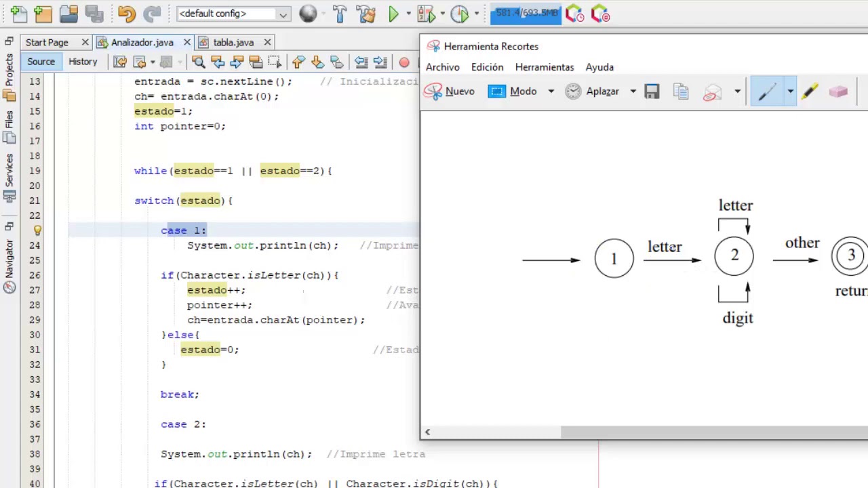Click the Back navigation icon in editor toolbar
This screenshot has height=488, width=868.
click(140, 62)
